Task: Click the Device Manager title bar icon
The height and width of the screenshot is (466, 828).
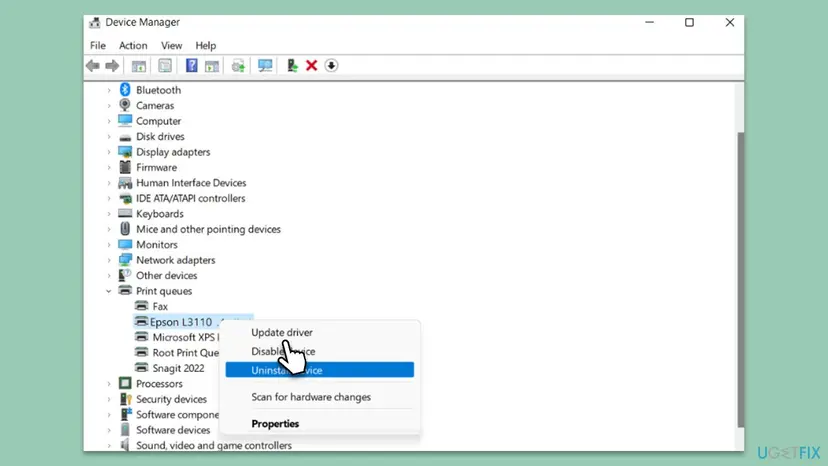Action: (95, 22)
